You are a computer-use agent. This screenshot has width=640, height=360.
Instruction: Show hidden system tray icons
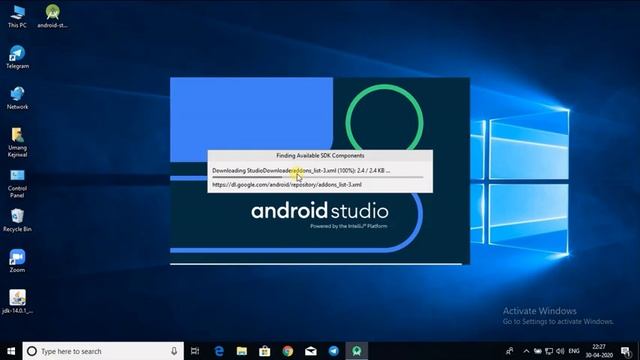coord(526,351)
